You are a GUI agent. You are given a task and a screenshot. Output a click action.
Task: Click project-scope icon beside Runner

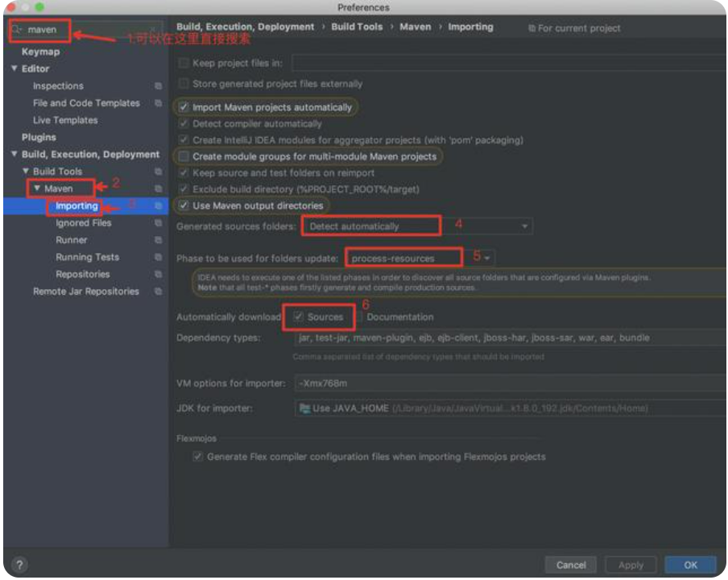click(159, 240)
